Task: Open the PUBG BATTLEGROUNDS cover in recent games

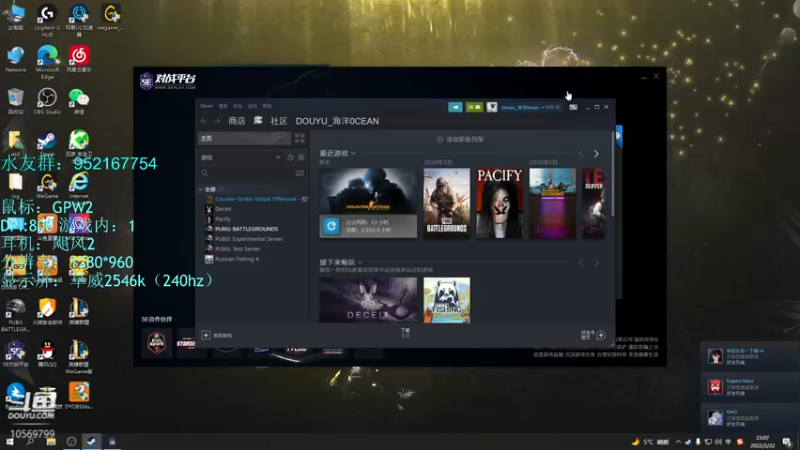Action: tap(446, 203)
